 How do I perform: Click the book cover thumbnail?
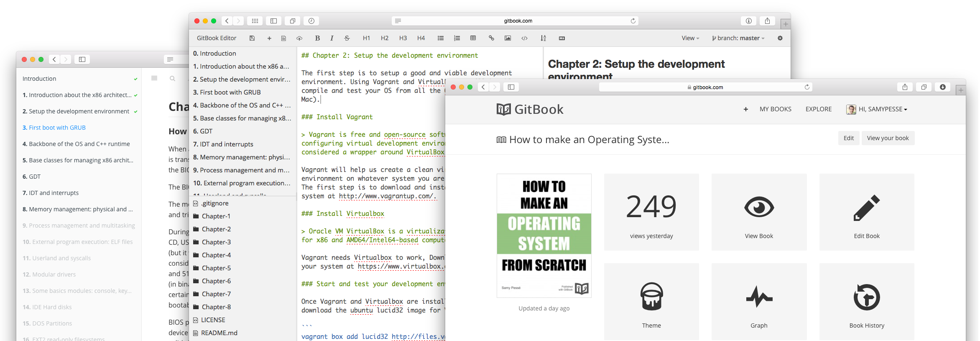544,236
